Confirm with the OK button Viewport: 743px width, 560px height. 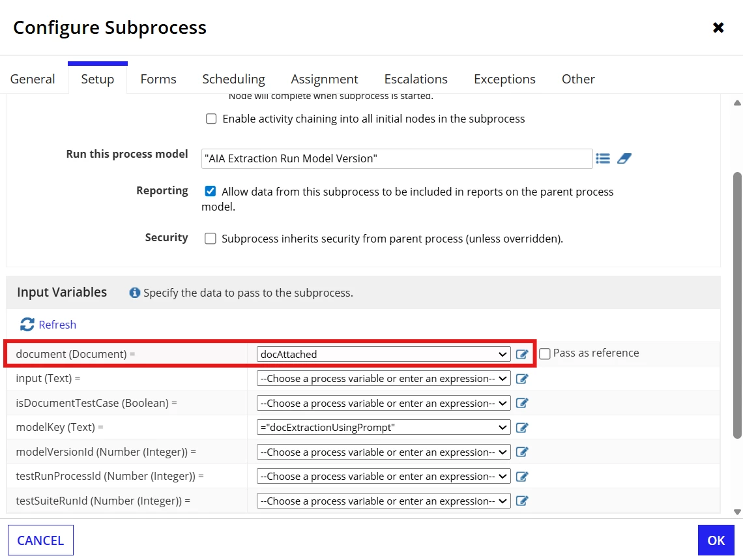716,540
